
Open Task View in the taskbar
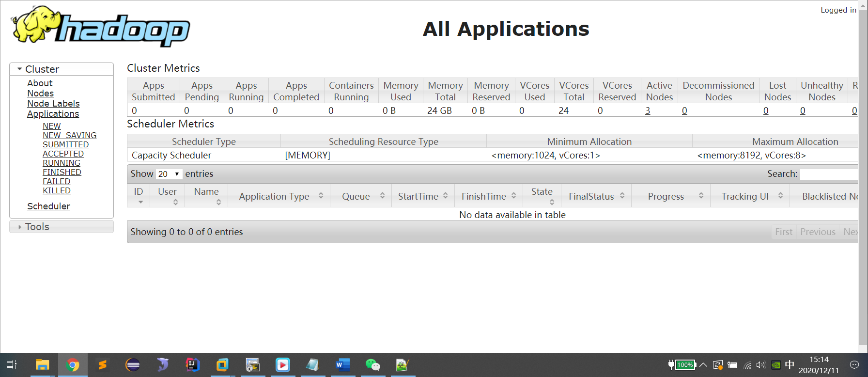pyautogui.click(x=12, y=365)
